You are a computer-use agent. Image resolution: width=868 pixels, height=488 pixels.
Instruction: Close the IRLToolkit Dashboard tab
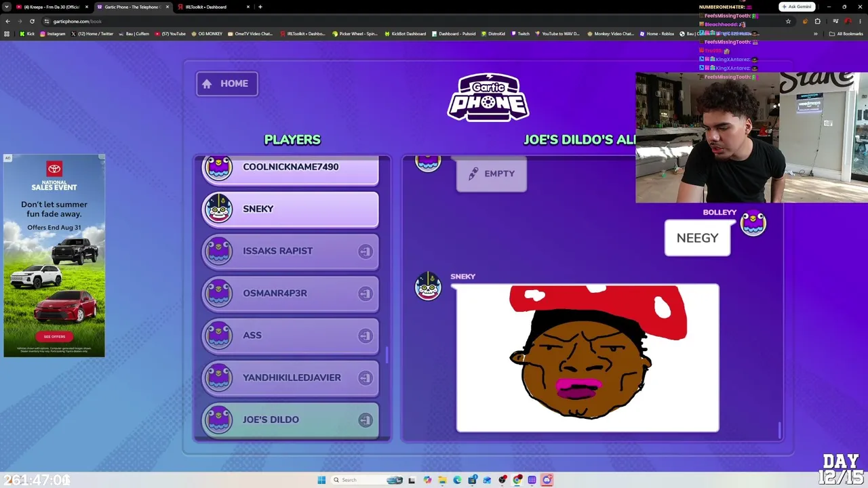click(248, 7)
